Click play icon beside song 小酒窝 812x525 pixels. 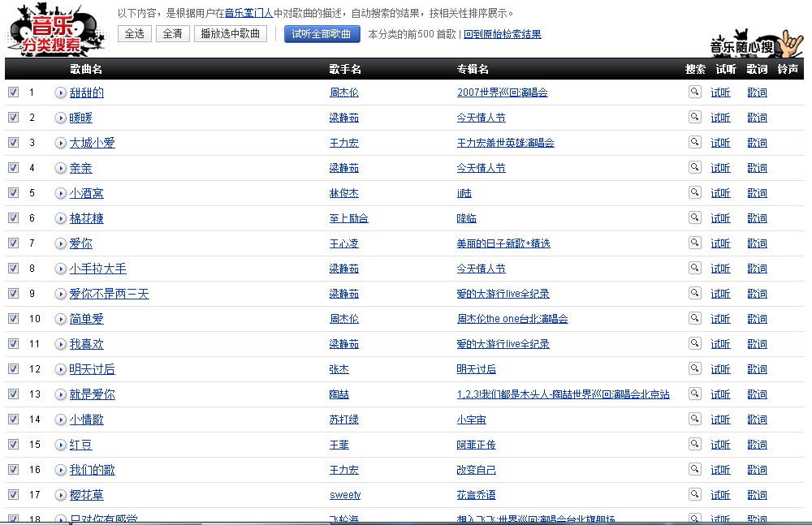(x=61, y=193)
